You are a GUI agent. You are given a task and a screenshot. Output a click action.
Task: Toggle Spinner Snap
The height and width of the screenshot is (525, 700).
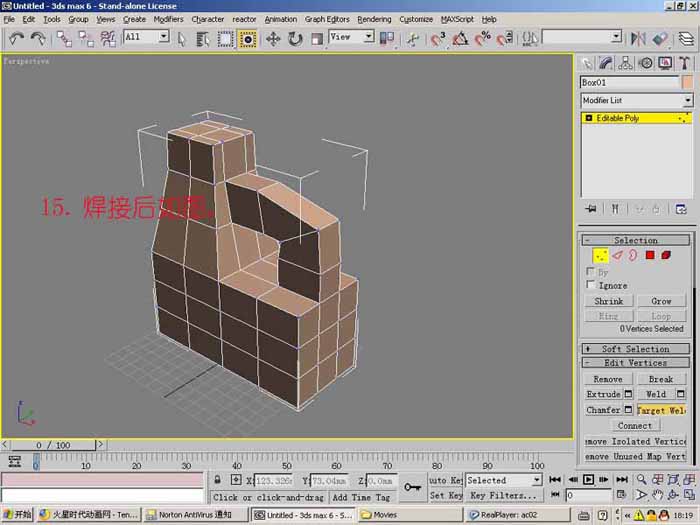[x=505, y=39]
